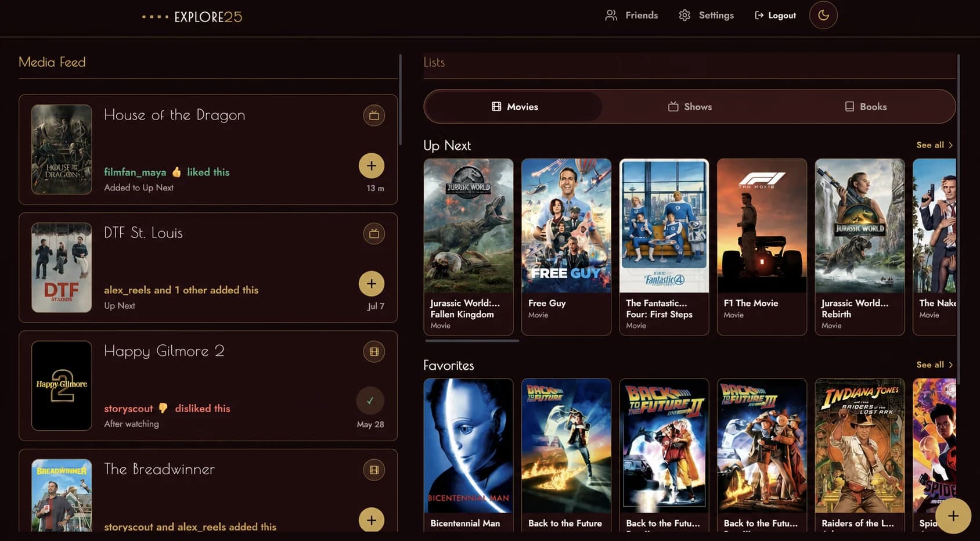Click the DTF St. Louis title

point(143,233)
